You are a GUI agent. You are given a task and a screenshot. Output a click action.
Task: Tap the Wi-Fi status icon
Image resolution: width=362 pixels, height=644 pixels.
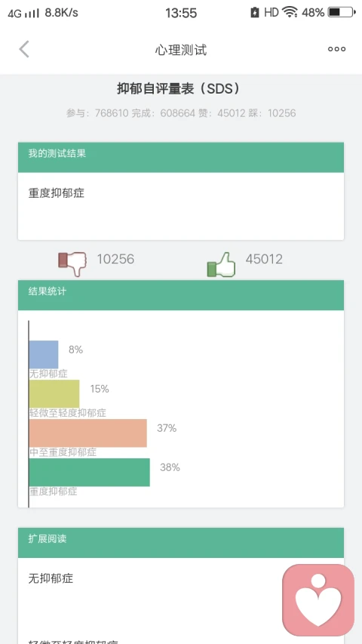pos(290,12)
